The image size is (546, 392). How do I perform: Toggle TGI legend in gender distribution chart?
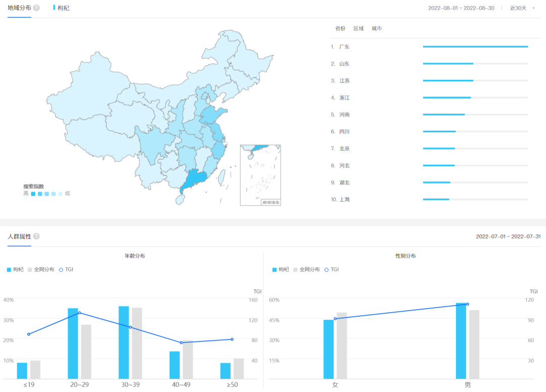point(332,270)
